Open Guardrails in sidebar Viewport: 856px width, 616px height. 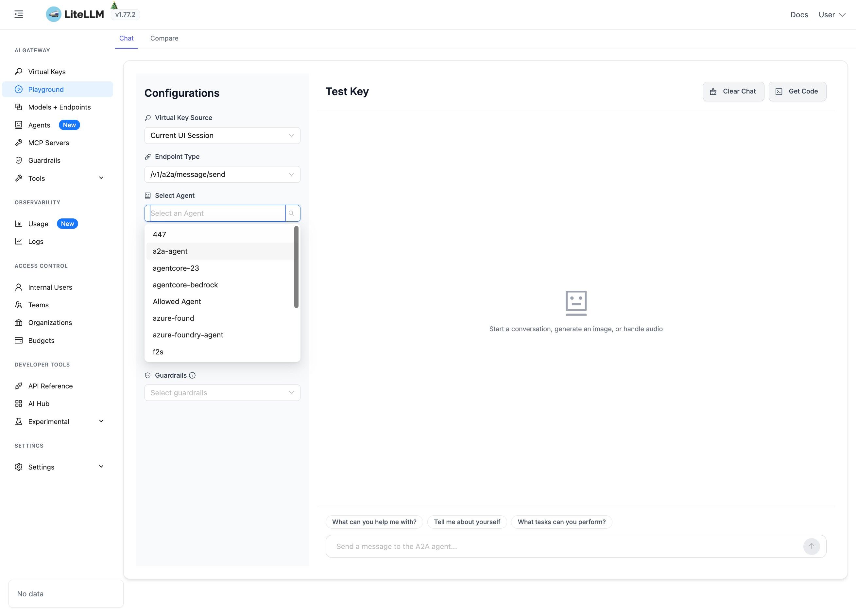(x=44, y=161)
